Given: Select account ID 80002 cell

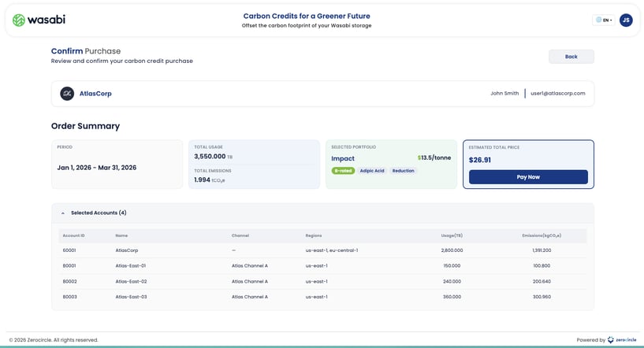Looking at the screenshot, I should (69, 282).
